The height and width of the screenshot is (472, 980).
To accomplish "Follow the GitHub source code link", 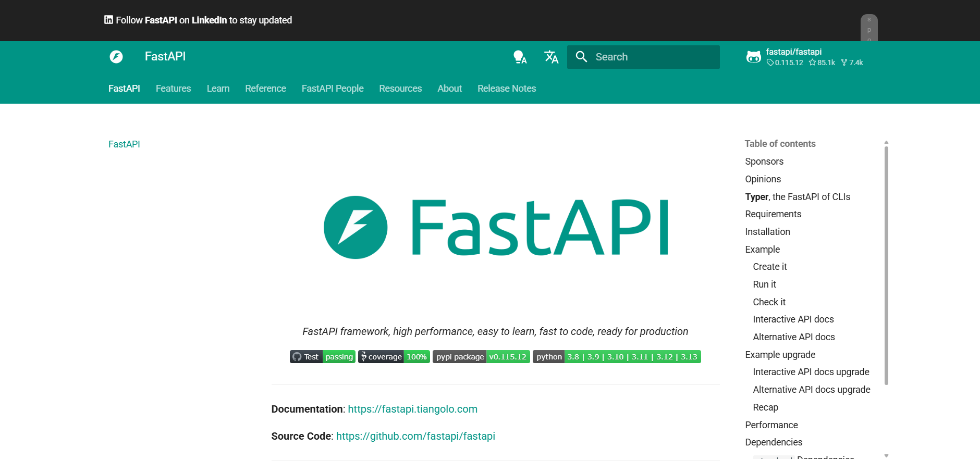I will (x=415, y=436).
